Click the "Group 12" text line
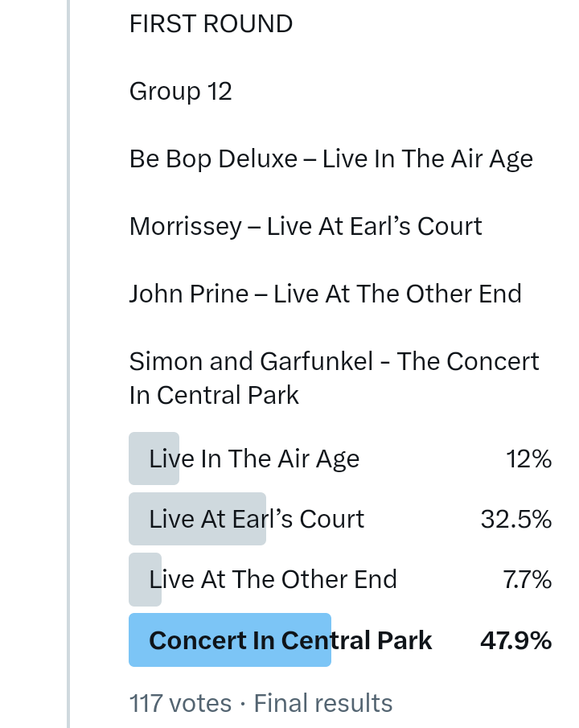The height and width of the screenshot is (728, 579). click(x=180, y=92)
